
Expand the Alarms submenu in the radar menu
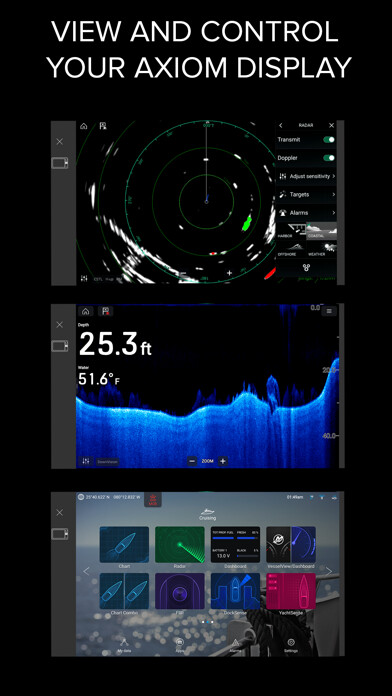(x=306, y=213)
